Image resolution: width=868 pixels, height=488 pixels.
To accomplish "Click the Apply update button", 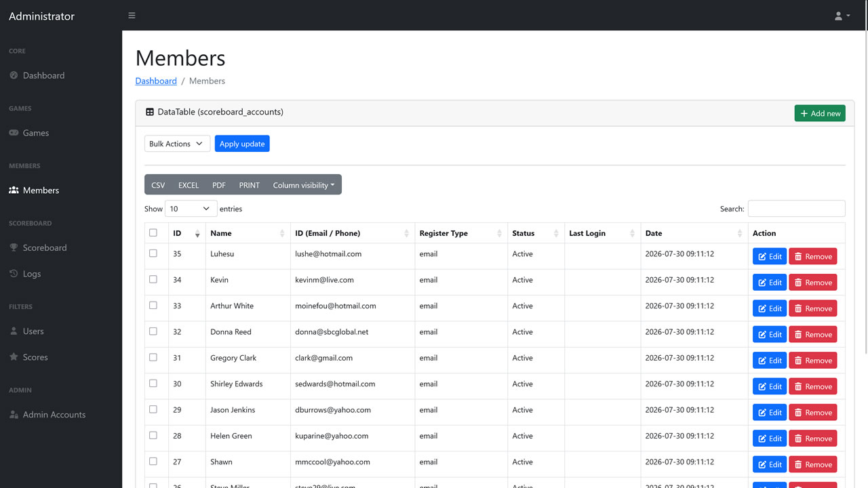I will (x=242, y=144).
